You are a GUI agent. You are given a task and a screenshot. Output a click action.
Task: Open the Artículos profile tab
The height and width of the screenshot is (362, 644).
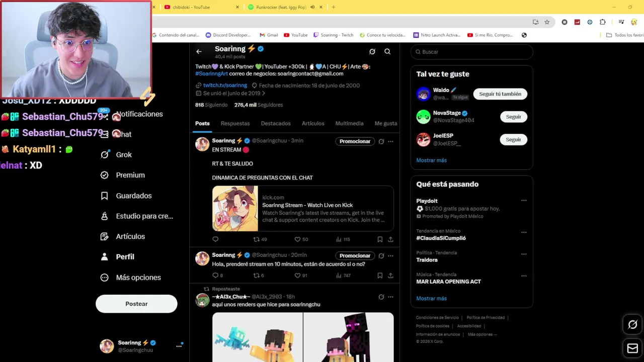click(x=313, y=123)
